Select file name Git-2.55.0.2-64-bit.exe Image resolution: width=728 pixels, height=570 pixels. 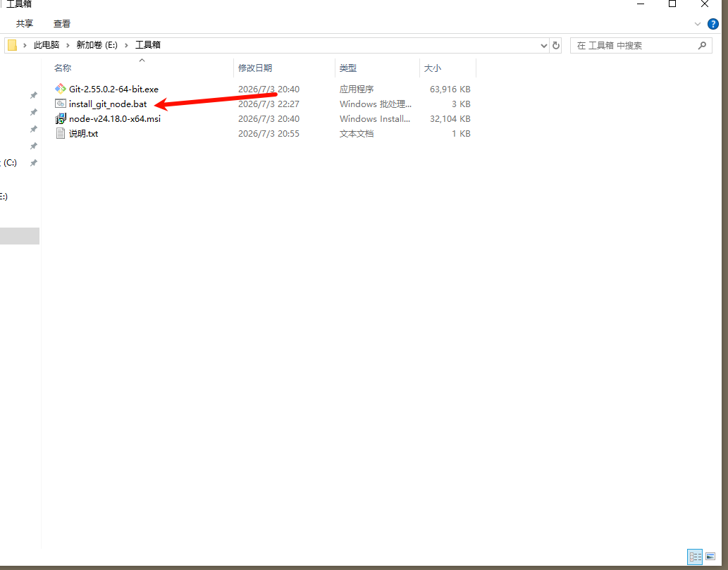[x=113, y=89]
